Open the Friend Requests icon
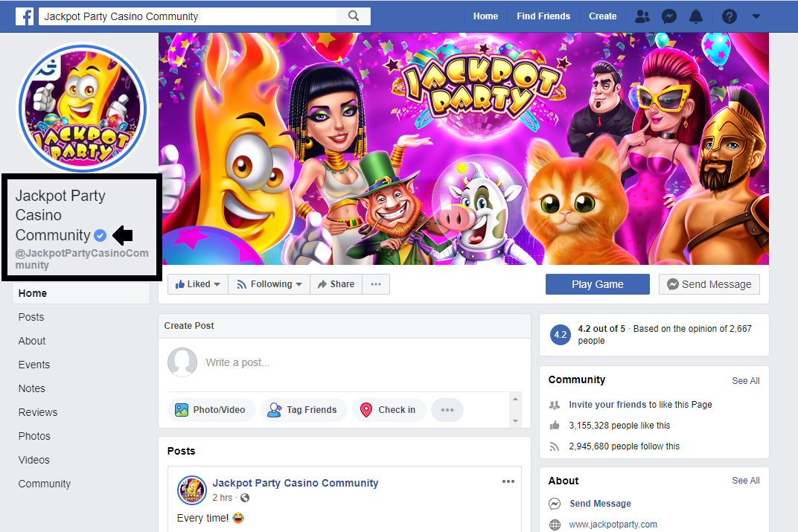The width and height of the screenshot is (798, 532). coord(642,16)
